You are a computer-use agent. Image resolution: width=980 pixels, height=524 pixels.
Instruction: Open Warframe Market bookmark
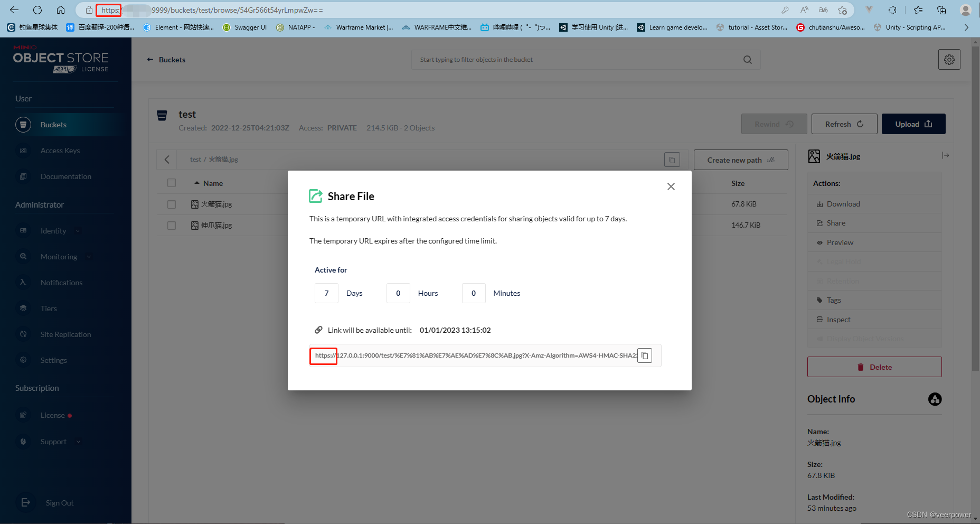point(359,27)
